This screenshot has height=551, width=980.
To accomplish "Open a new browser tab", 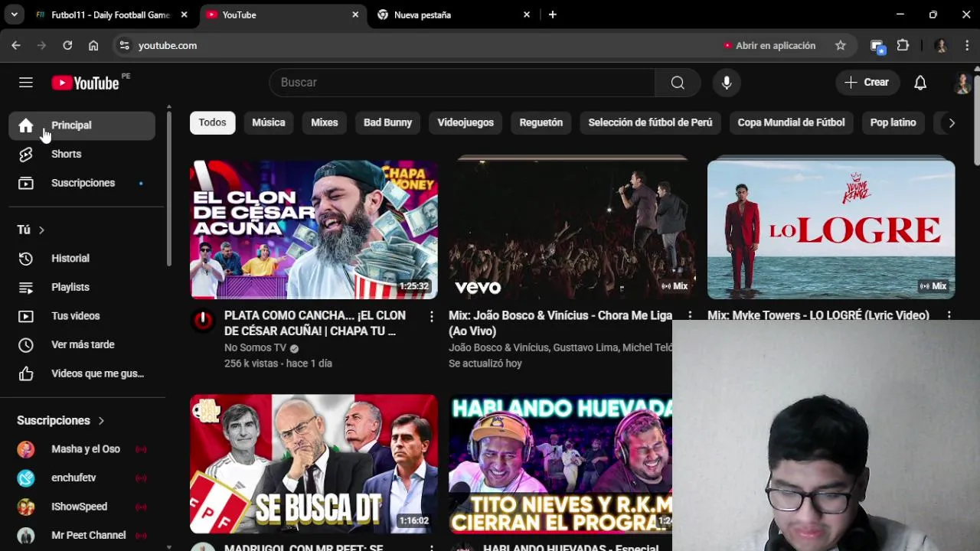I will [x=552, y=15].
